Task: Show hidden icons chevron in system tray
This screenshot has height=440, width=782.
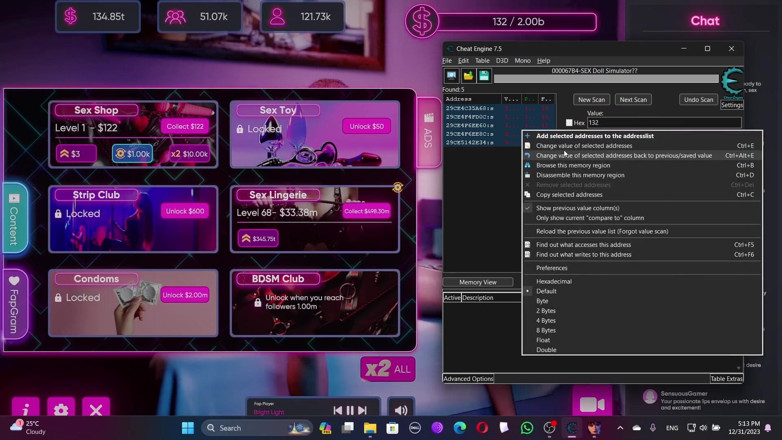Action: pyautogui.click(x=620, y=428)
